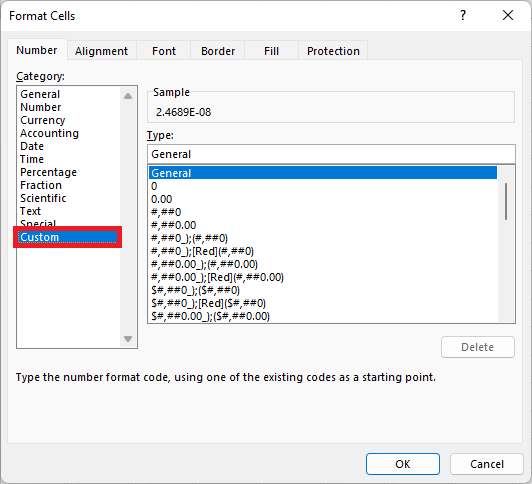The height and width of the screenshot is (484, 532).
Task: Click the Cancel button
Action: [487, 464]
